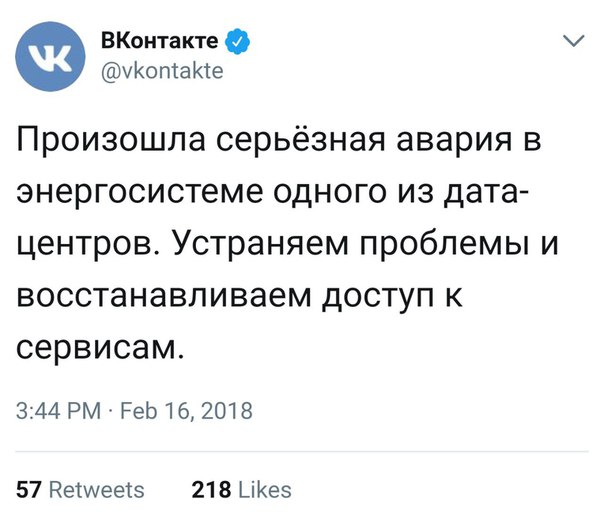Click the Feb 16, 2018 date
The image size is (604, 522).
tap(186, 411)
